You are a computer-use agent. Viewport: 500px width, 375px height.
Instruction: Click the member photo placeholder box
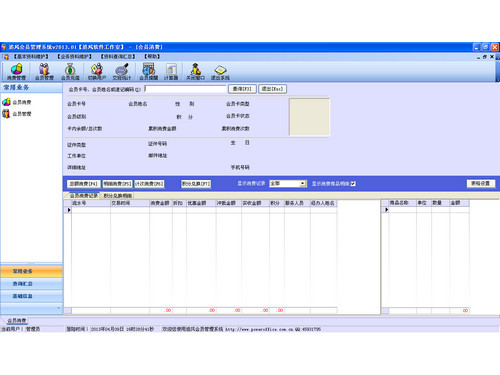(x=309, y=117)
